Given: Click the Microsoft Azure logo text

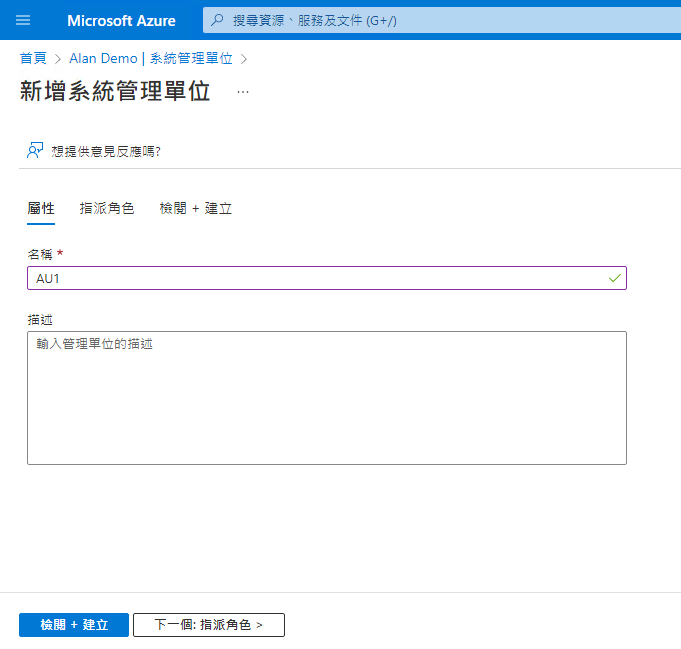Looking at the screenshot, I should coord(121,20).
